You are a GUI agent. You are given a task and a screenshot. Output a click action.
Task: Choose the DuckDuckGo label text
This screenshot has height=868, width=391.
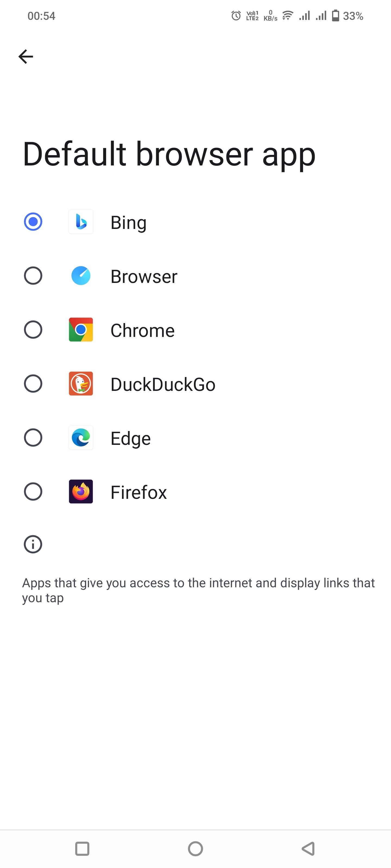point(163,384)
